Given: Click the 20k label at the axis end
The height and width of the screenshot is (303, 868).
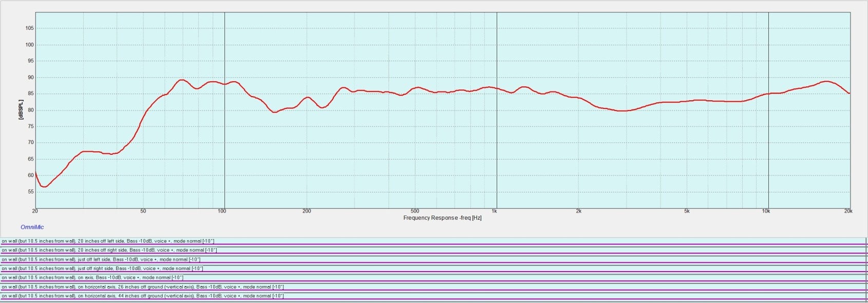Looking at the screenshot, I should (848, 211).
